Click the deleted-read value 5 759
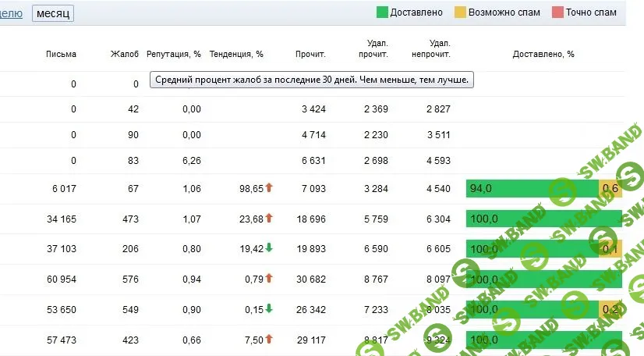Image resolution: width=644 pixels, height=356 pixels. (377, 219)
